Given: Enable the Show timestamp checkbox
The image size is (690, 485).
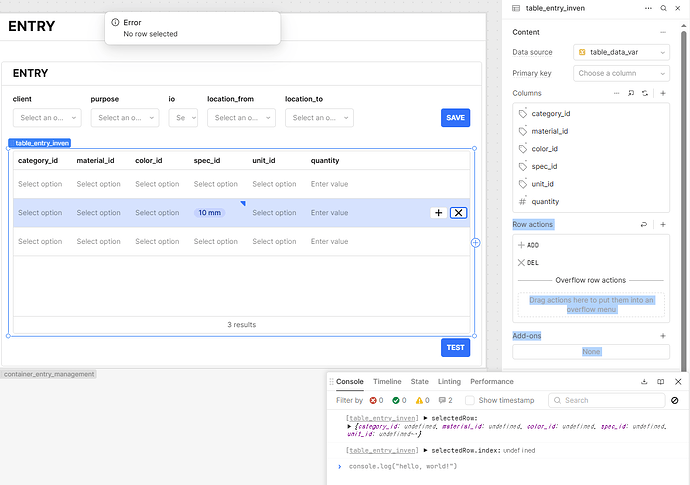Looking at the screenshot, I should click(470, 400).
